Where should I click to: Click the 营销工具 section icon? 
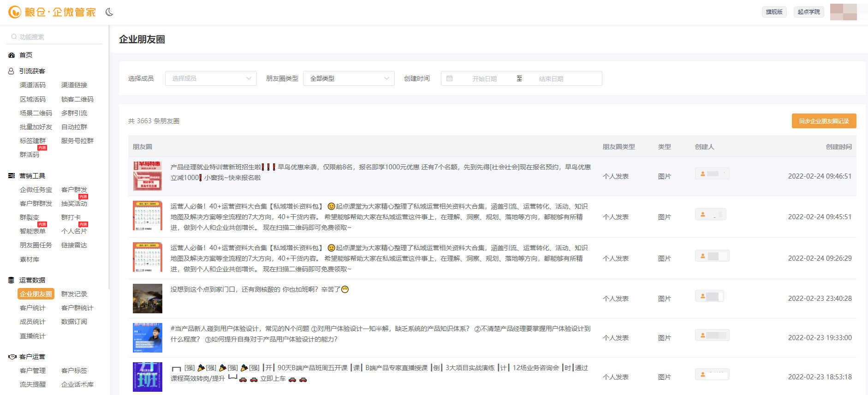point(12,176)
